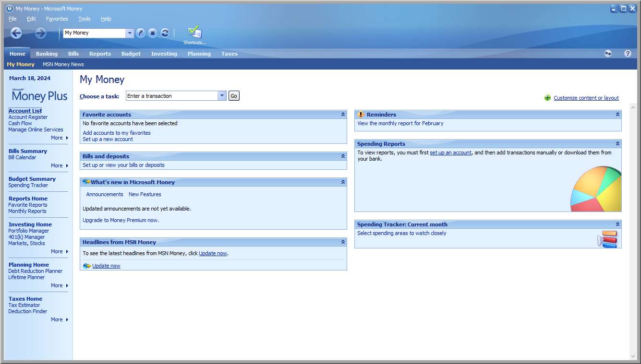Expand More under Account List
Viewport: 641px width, 364px height.
(x=60, y=138)
